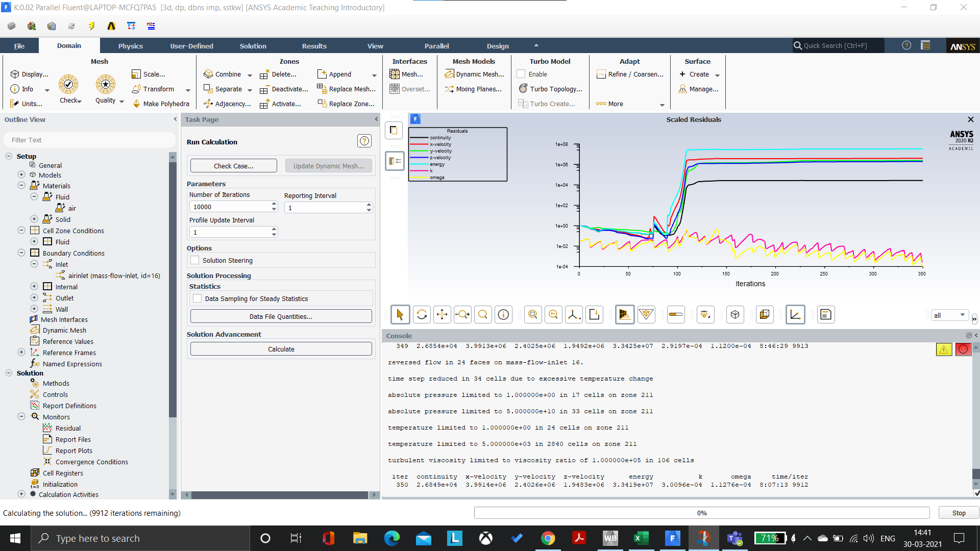Click the Data File Quantities button

click(281, 316)
